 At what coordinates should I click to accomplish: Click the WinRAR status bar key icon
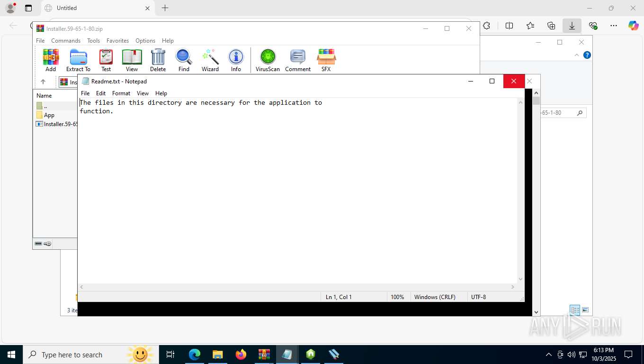(x=47, y=244)
